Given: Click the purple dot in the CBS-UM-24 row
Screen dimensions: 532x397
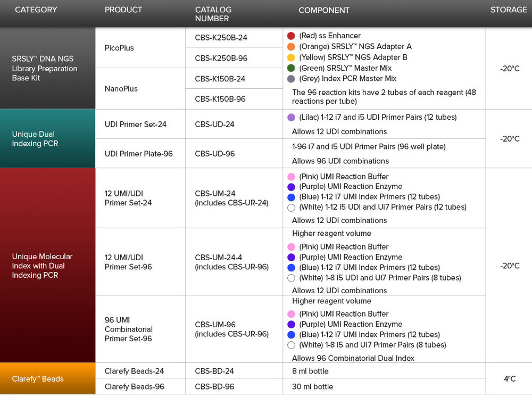Looking at the screenshot, I should pyautogui.click(x=291, y=187).
